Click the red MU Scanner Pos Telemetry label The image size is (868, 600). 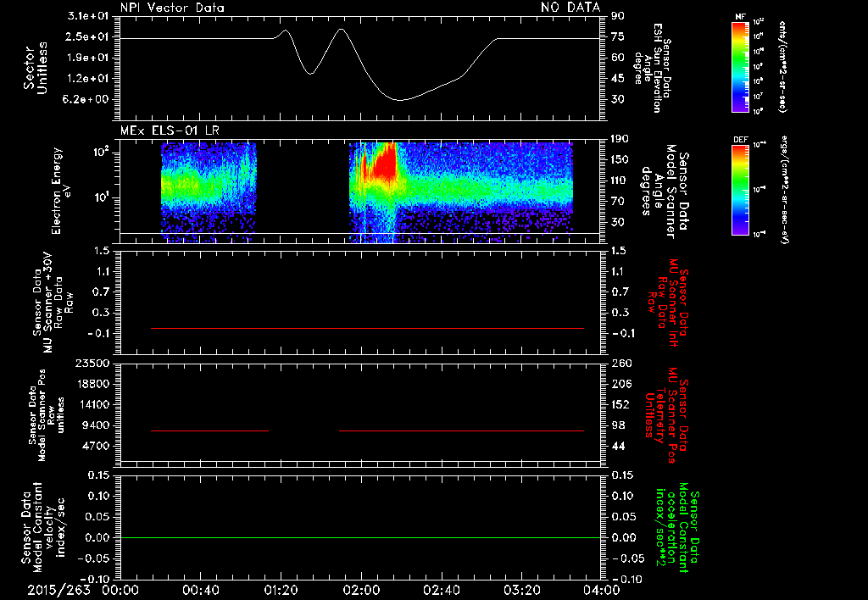(667, 415)
